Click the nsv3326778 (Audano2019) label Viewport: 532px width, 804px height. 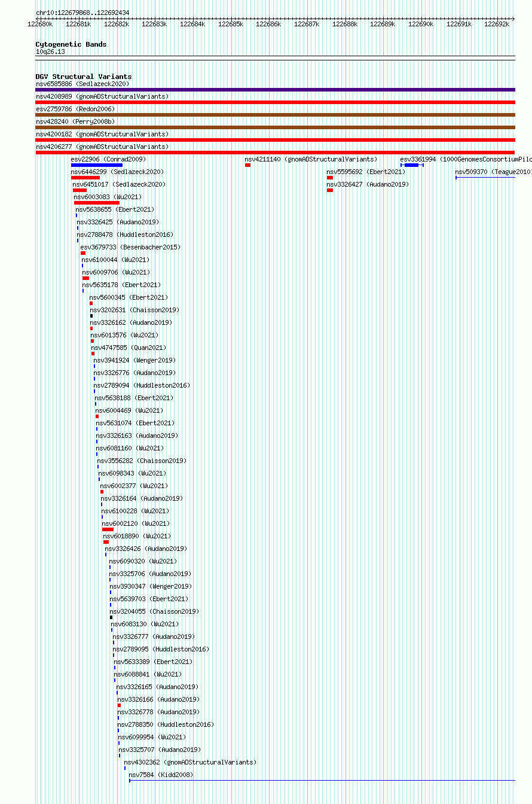coord(158,712)
